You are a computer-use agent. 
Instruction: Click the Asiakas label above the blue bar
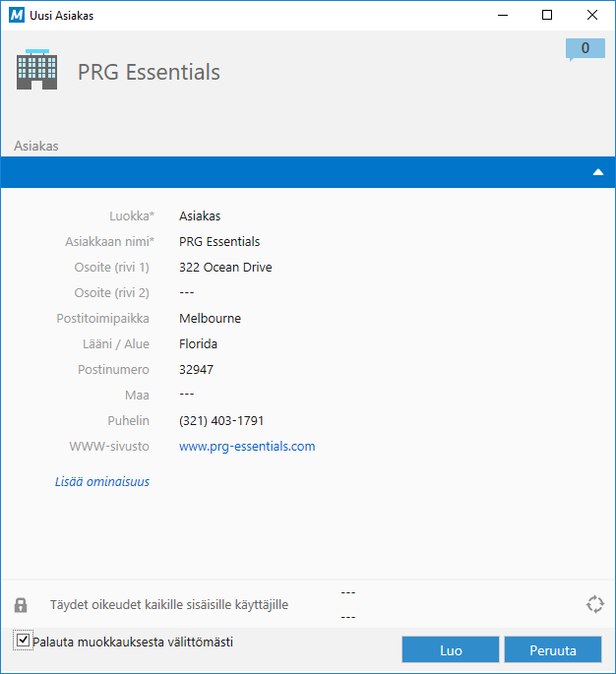coord(36,146)
